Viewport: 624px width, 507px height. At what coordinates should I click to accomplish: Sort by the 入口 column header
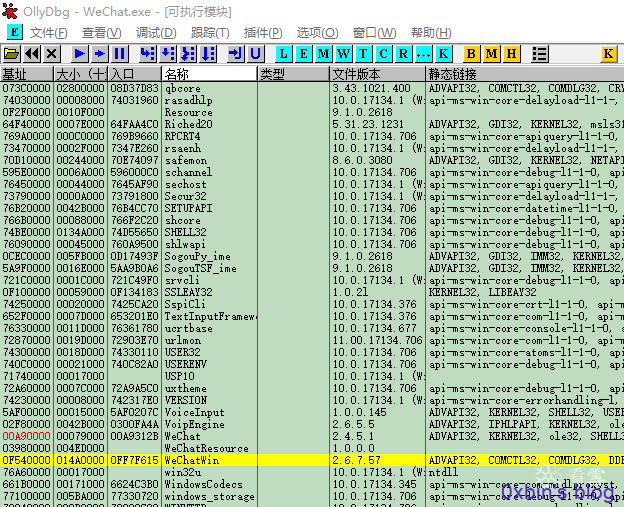[135, 74]
